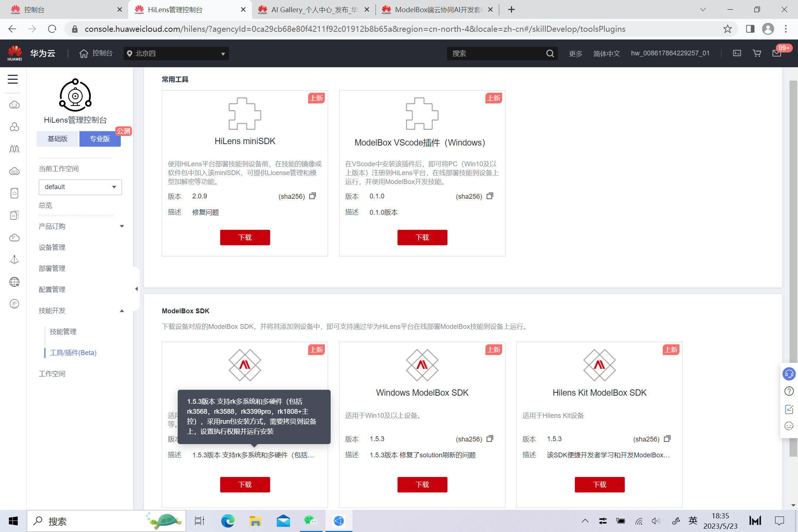Image resolution: width=798 pixels, height=532 pixels.
Task: Switch to the 专业版 edition
Action: pos(100,139)
